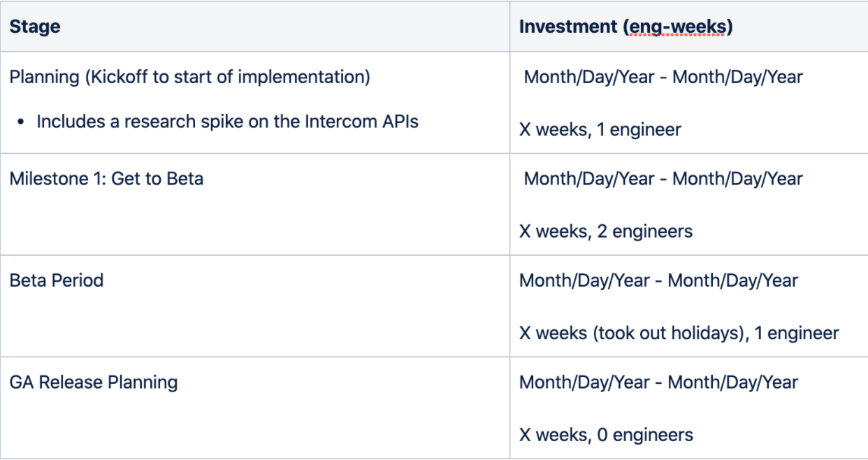Click the word "Kickoff" in the Planning stage

[117, 76]
